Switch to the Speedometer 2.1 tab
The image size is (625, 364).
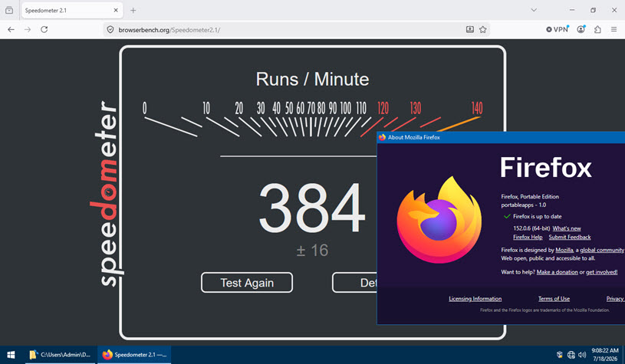coord(71,11)
